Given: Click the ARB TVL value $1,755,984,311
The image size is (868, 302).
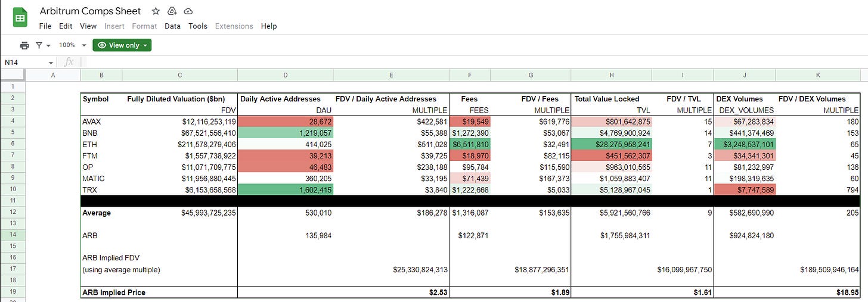Looking at the screenshot, I should click(x=612, y=235).
